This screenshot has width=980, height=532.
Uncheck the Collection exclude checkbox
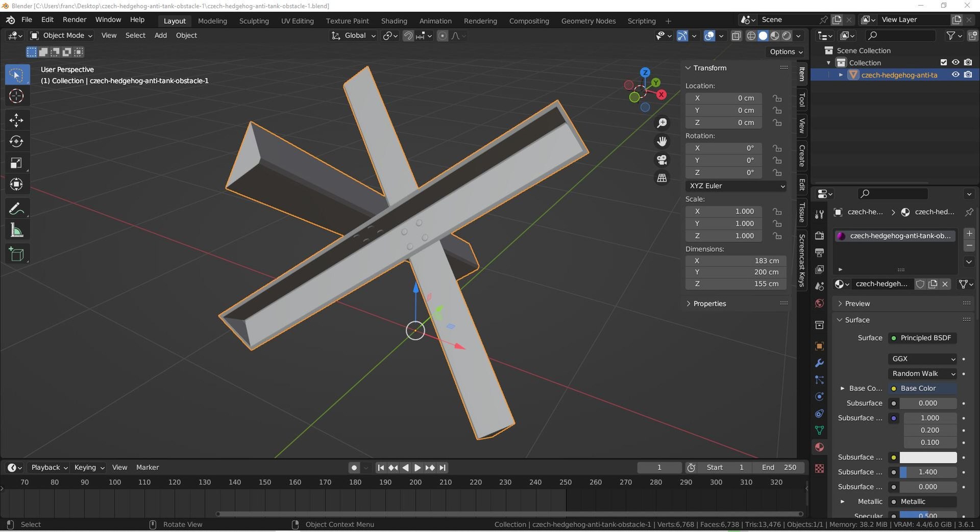click(x=943, y=62)
